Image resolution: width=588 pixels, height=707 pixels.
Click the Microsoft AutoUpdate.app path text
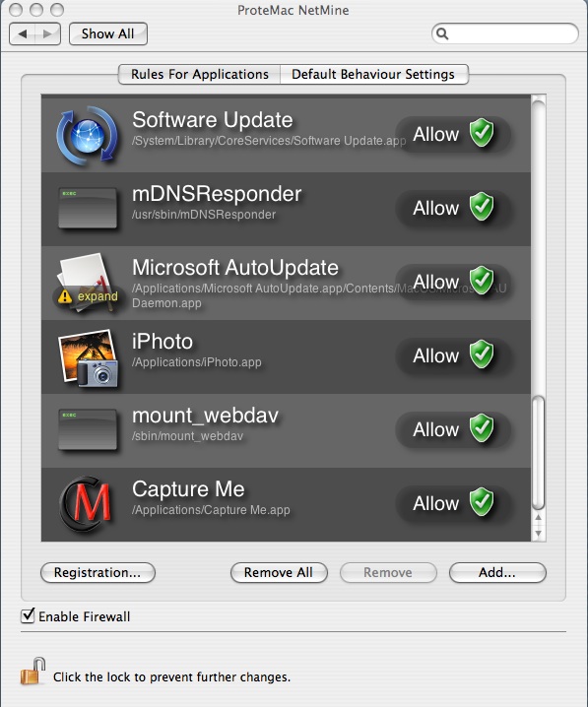tap(319, 295)
